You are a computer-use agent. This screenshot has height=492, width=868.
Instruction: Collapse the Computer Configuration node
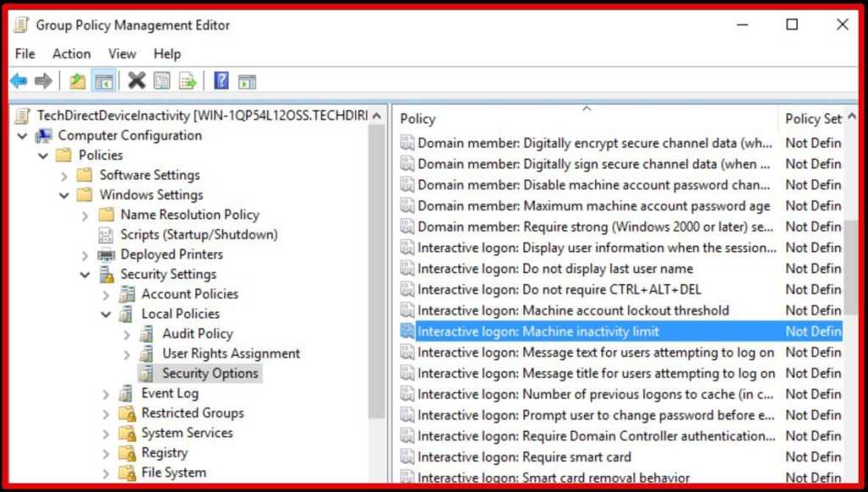[x=22, y=136]
